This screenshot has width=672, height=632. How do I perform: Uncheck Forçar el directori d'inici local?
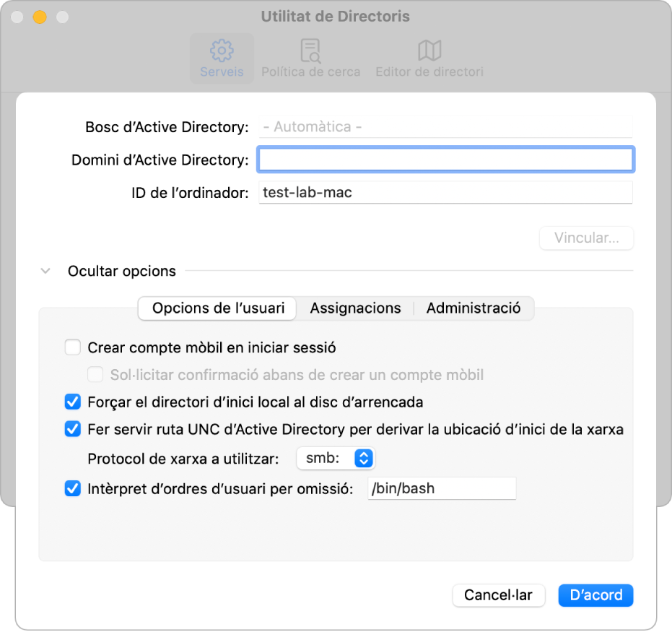tap(73, 402)
